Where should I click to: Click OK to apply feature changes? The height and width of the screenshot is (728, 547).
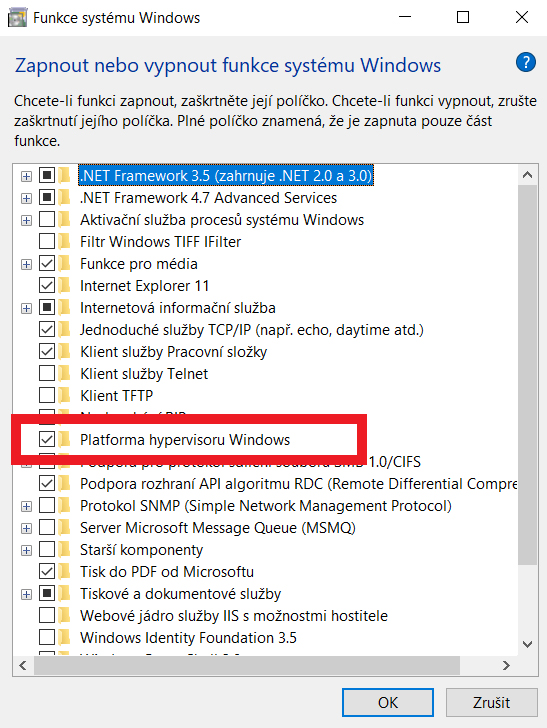(x=388, y=702)
